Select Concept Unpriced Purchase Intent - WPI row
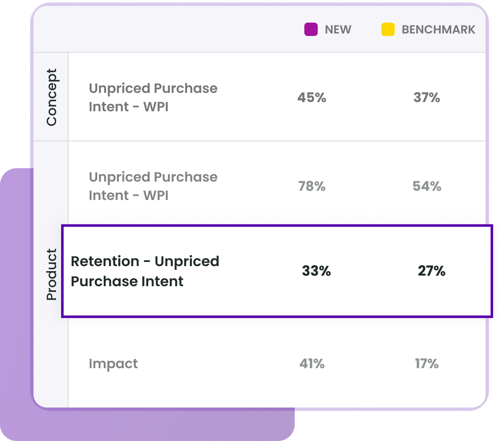This screenshot has height=441, width=504. coord(277,97)
